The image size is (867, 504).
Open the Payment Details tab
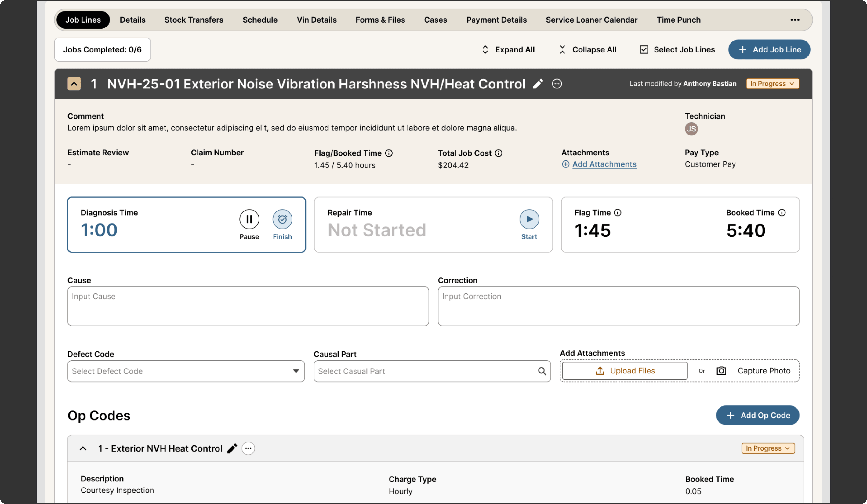(x=496, y=20)
